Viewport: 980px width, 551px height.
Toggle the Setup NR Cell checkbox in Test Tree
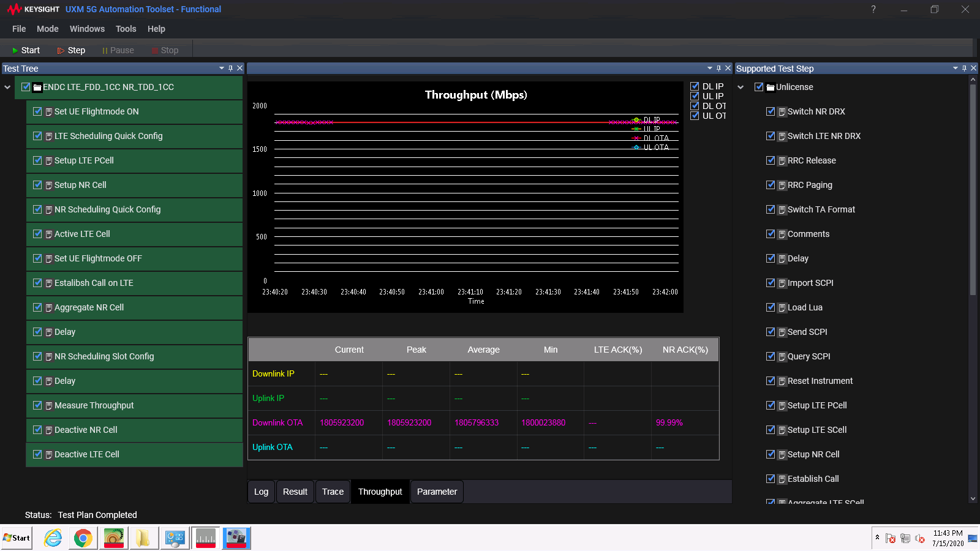pyautogui.click(x=37, y=185)
